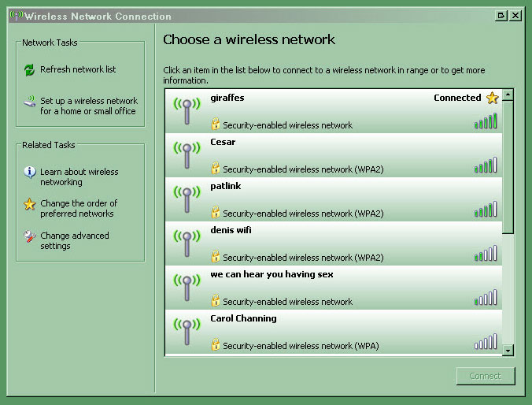Click the Connect button
Screen dimensions: 532x405
pos(486,376)
